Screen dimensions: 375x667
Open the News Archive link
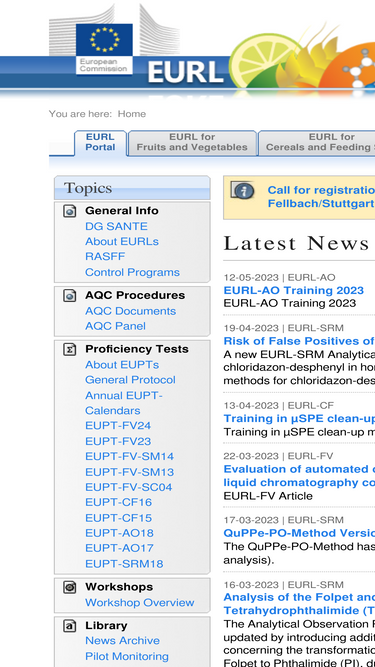(122, 641)
